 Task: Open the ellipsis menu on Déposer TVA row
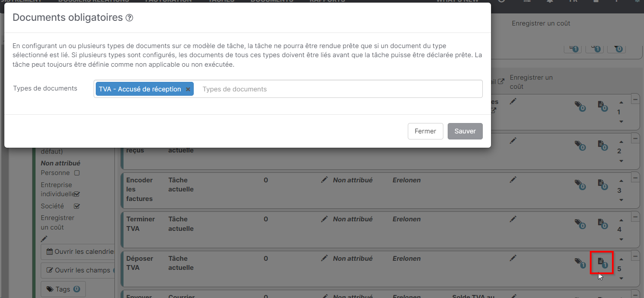point(635,256)
